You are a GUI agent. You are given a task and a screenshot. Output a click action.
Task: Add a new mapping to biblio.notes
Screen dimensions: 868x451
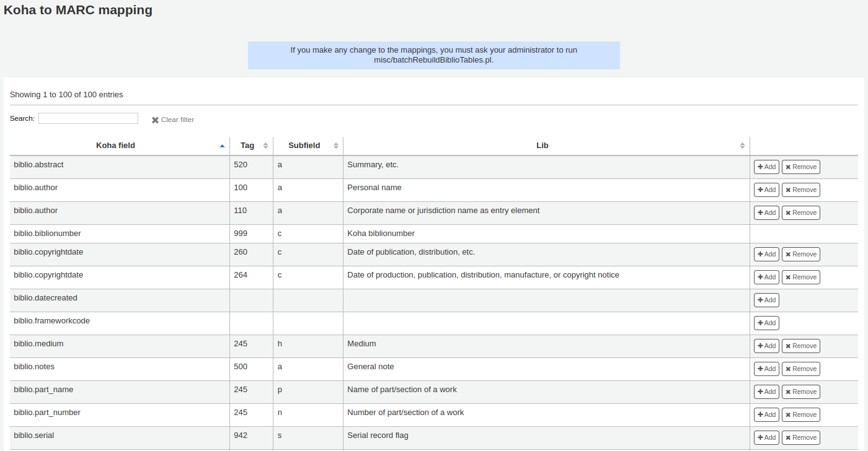766,369
